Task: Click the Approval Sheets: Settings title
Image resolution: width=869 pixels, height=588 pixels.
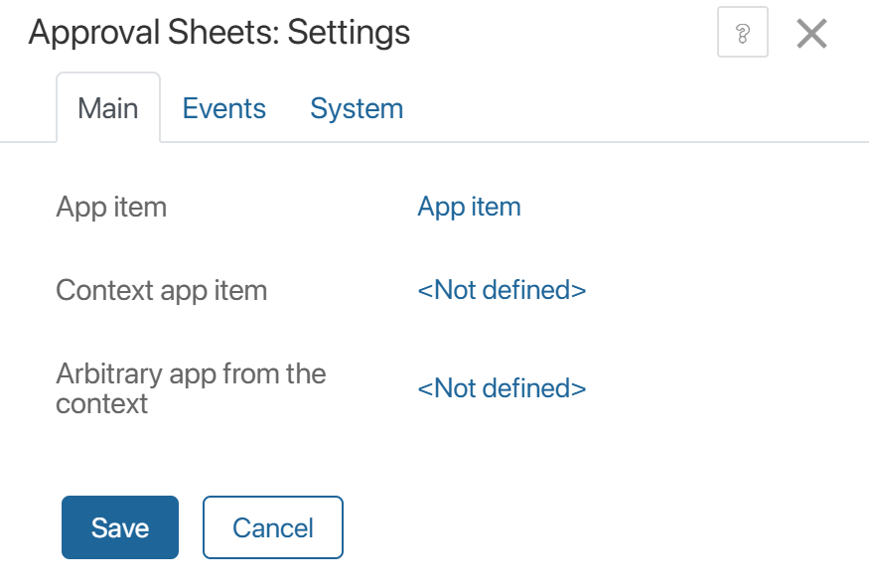Action: [x=219, y=32]
